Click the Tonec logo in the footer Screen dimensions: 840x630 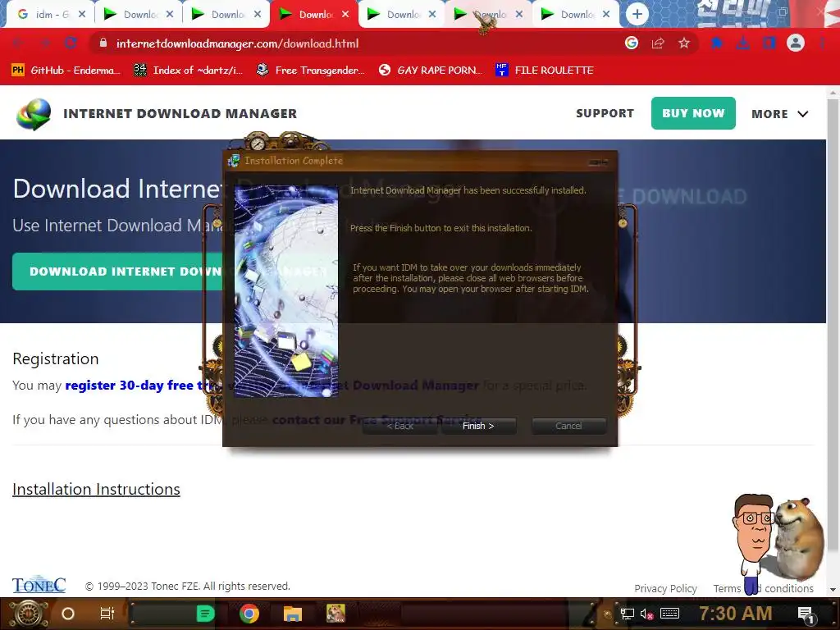[39, 585]
